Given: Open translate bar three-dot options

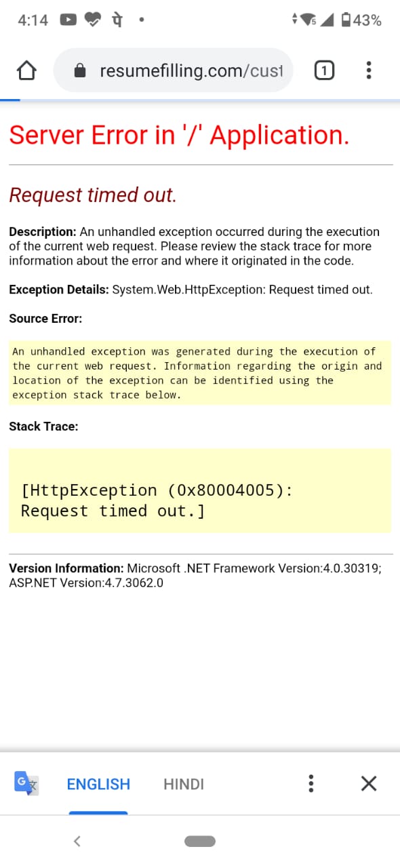Looking at the screenshot, I should (x=311, y=784).
